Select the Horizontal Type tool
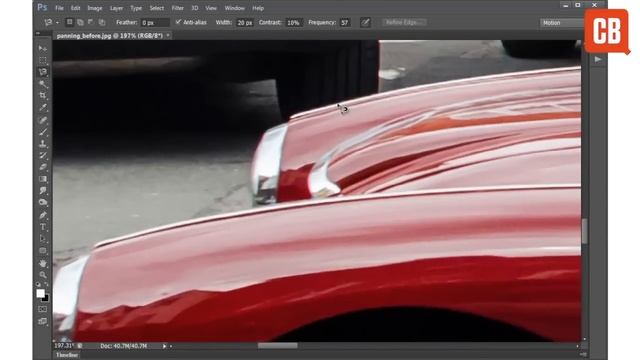The image size is (640, 360). coord(43,227)
